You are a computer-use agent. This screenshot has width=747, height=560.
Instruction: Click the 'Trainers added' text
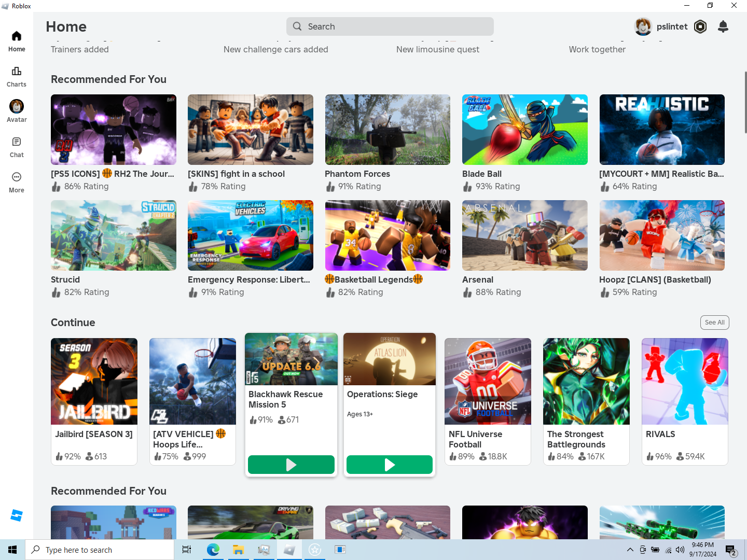[x=80, y=49]
